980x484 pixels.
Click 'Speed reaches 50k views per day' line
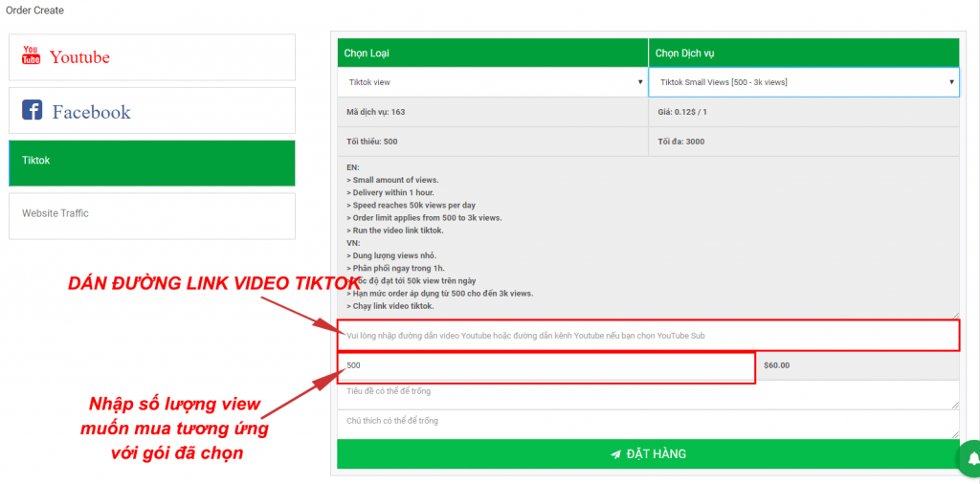coord(411,205)
